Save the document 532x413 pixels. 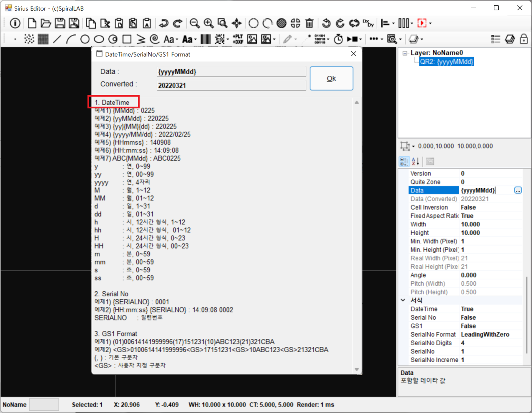coord(60,23)
